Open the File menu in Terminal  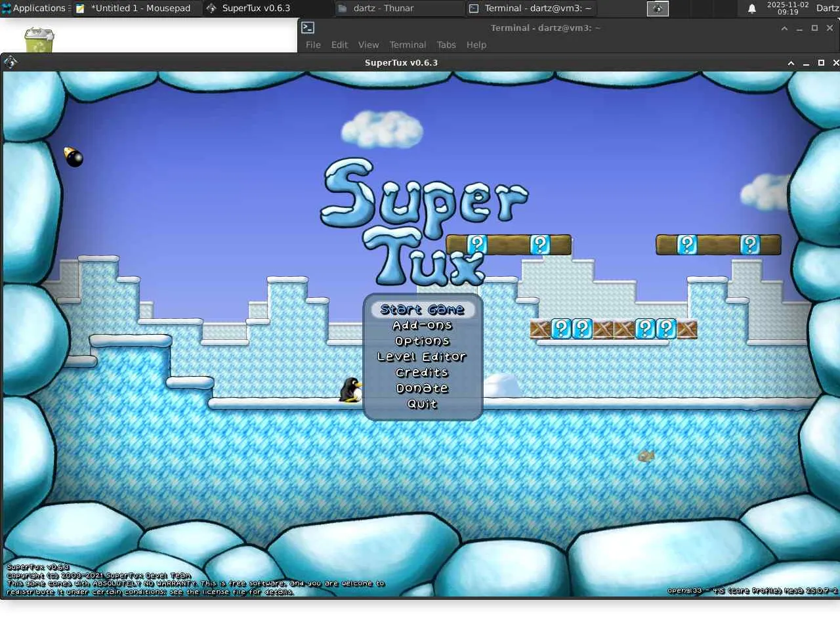313,45
